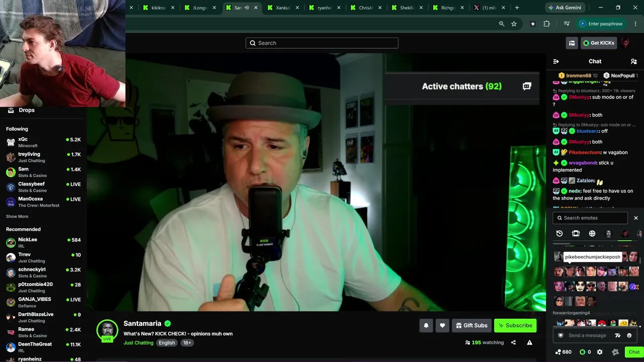
Task: Open DeenTheGreat in Recommended list
Action: pos(43,347)
